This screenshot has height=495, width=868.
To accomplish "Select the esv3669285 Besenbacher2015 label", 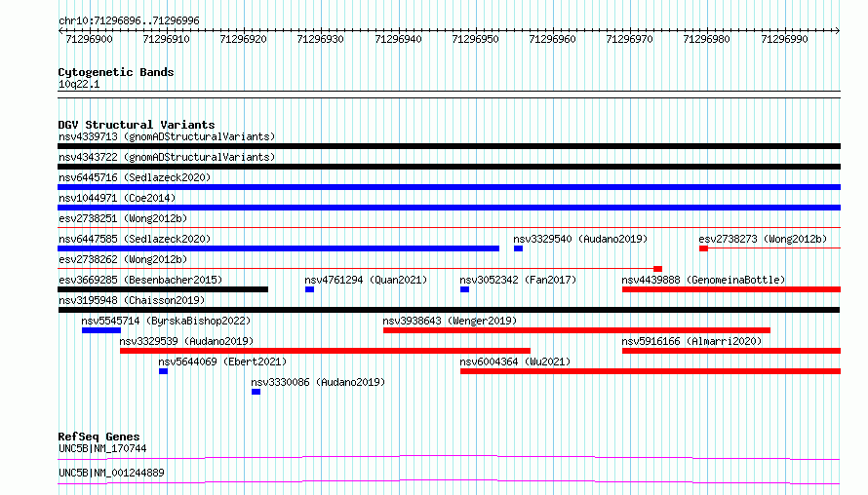I will pos(140,280).
